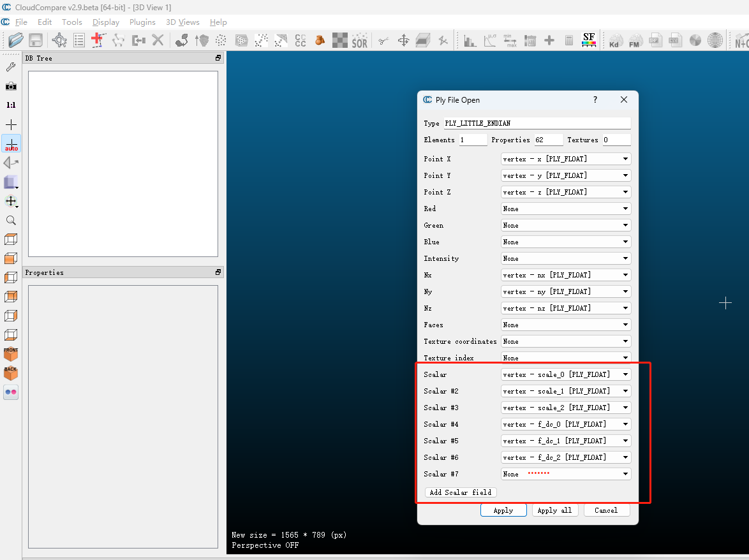
Task: Expand the Red color property dropdown
Action: tap(565, 209)
